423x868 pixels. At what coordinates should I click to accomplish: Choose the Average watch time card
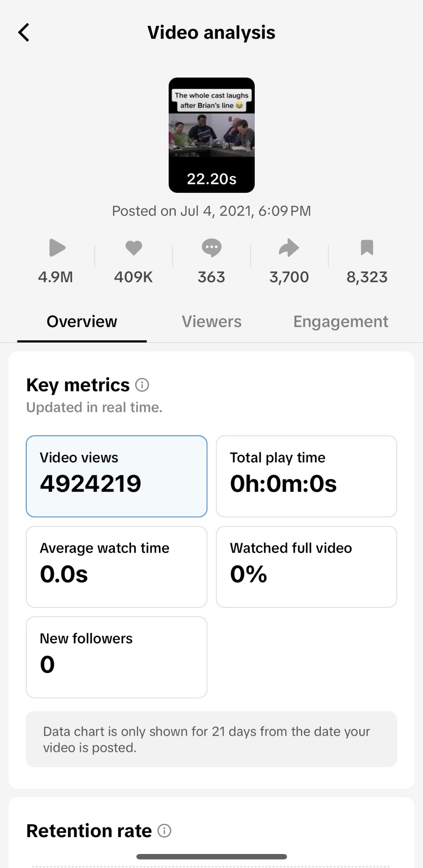point(117,567)
